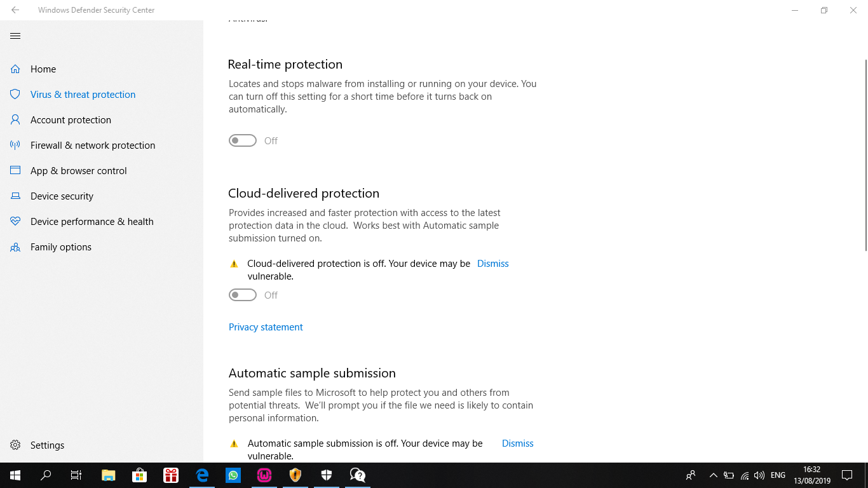Open Account protection using its person icon
This screenshot has width=868, height=488.
point(15,119)
